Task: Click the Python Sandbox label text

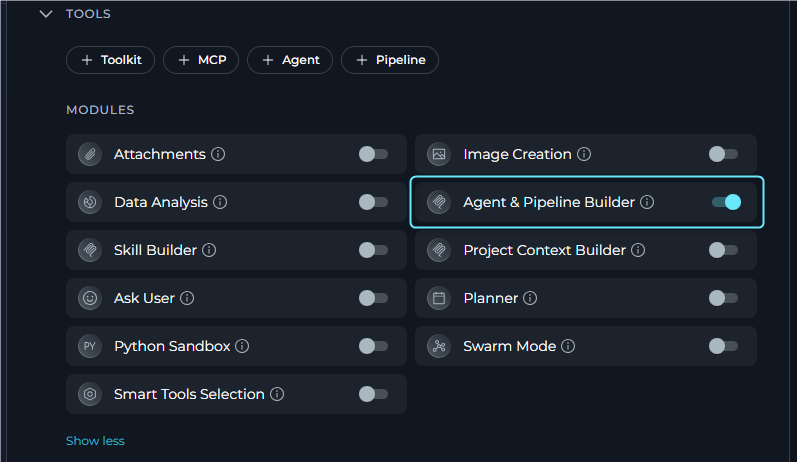Action: coord(172,346)
